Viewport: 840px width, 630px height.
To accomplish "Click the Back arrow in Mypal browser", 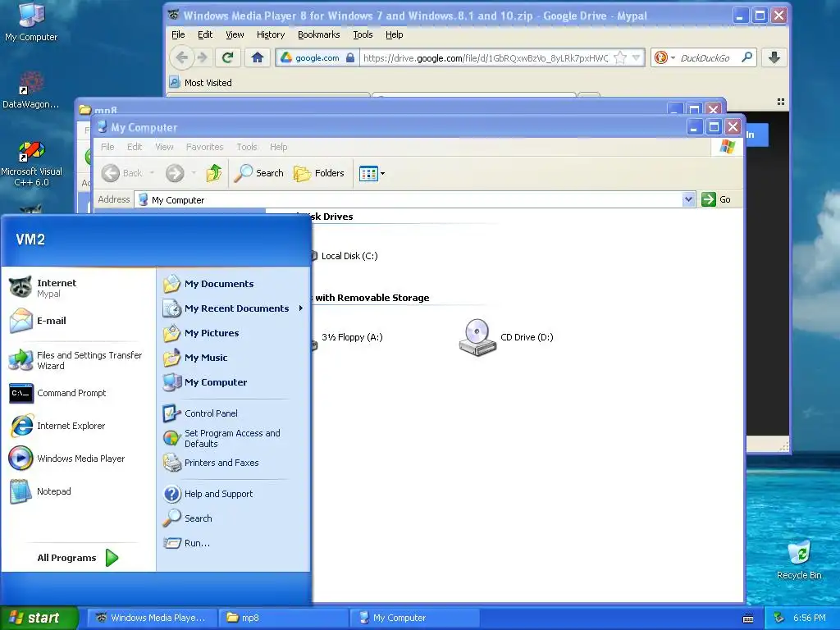I will [x=181, y=57].
